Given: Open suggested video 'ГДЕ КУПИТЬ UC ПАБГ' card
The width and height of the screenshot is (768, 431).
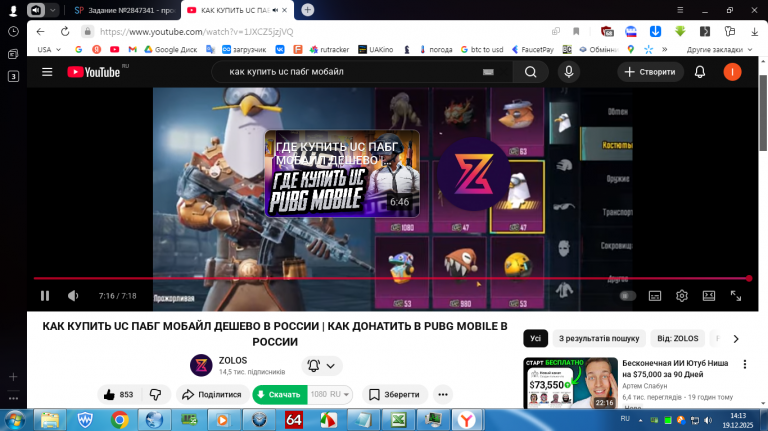Looking at the screenshot, I should coord(342,173).
